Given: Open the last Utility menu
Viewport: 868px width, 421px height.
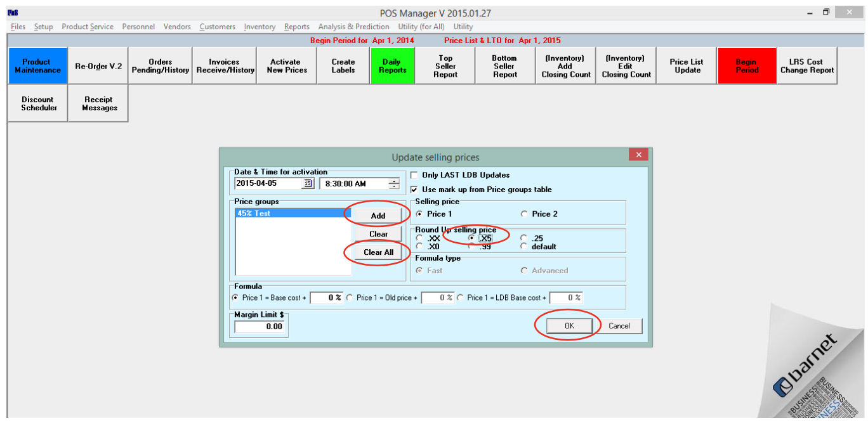Looking at the screenshot, I should (463, 27).
